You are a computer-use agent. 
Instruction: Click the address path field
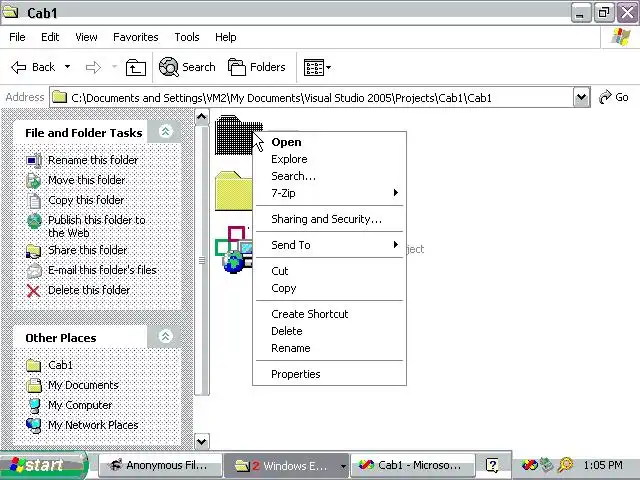tap(312, 98)
